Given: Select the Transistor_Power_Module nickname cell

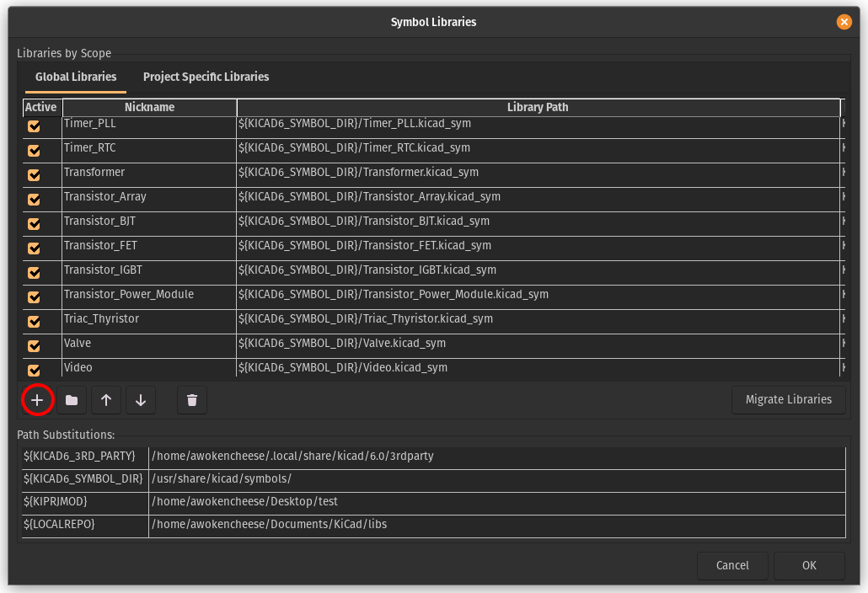Looking at the screenshot, I should pyautogui.click(x=149, y=296).
